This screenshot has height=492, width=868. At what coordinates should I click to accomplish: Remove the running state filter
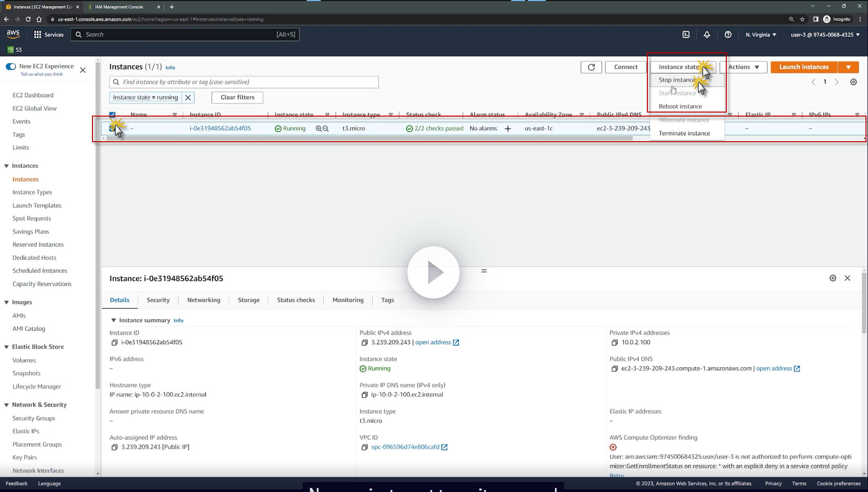pyautogui.click(x=188, y=97)
